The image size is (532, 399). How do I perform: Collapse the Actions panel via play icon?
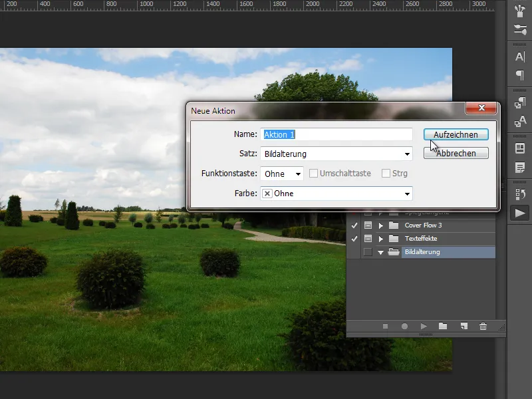[x=519, y=213]
